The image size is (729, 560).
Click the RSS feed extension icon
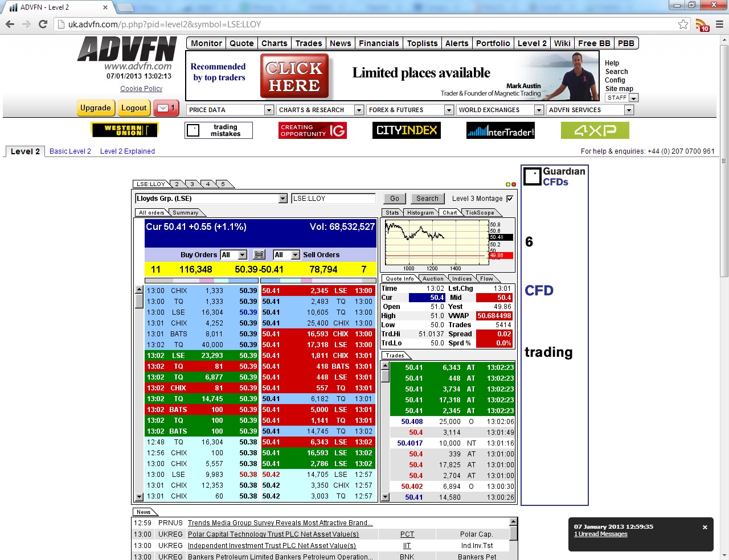[x=701, y=25]
